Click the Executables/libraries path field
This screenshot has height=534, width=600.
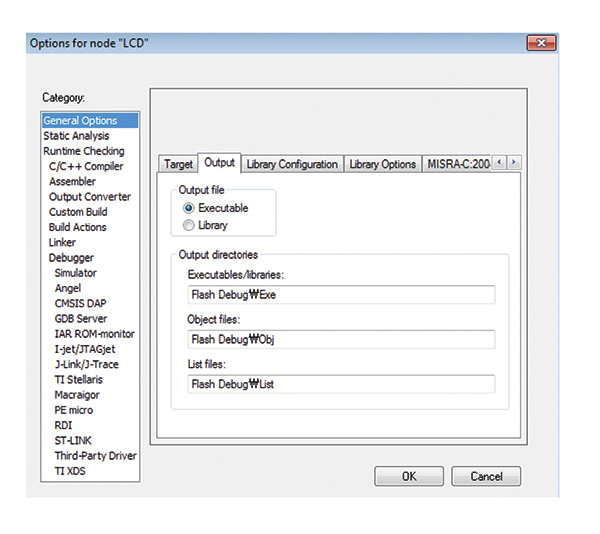pos(340,295)
